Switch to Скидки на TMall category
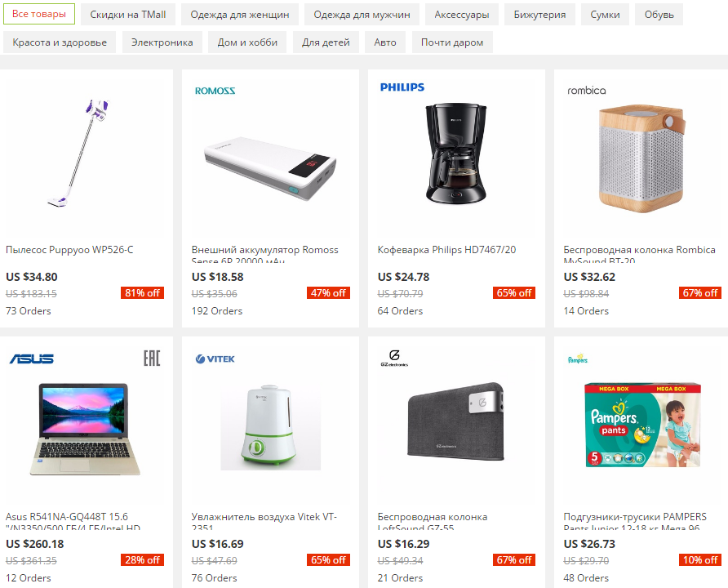 pyautogui.click(x=127, y=15)
